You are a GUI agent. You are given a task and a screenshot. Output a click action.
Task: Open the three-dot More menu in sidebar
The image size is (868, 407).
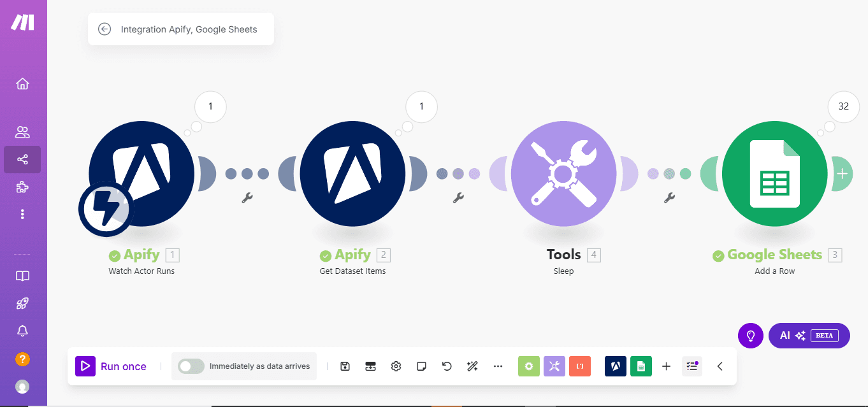coord(22,214)
